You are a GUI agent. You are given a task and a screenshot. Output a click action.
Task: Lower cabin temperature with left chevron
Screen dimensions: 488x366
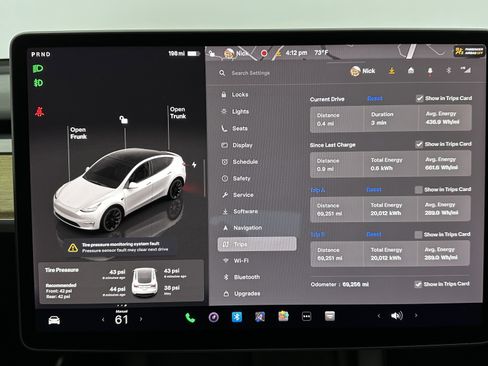(103, 320)
